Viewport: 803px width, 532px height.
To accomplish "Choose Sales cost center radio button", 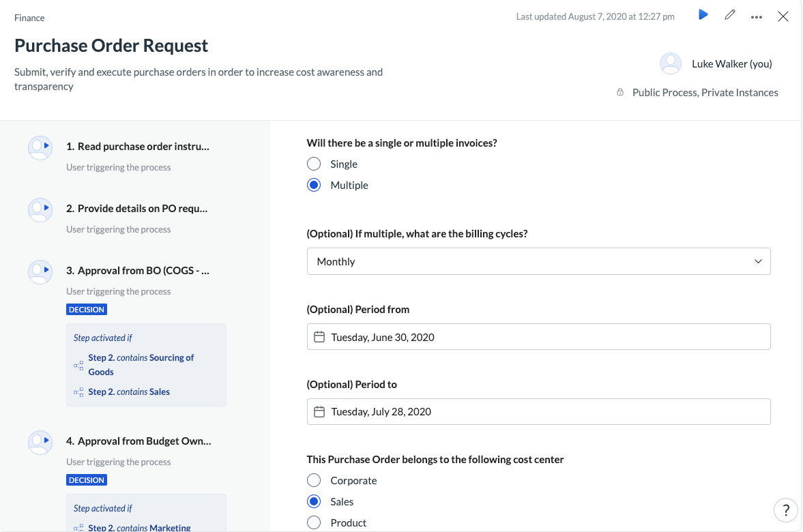I will tap(314, 501).
